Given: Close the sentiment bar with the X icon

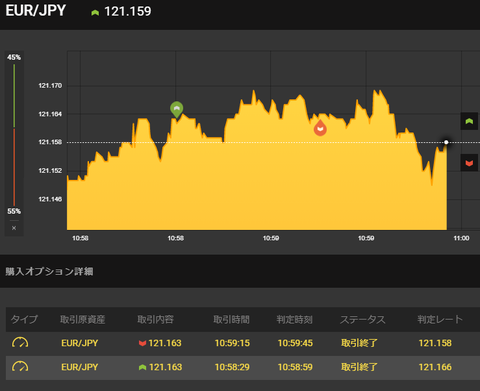Looking at the screenshot, I should (x=14, y=228).
